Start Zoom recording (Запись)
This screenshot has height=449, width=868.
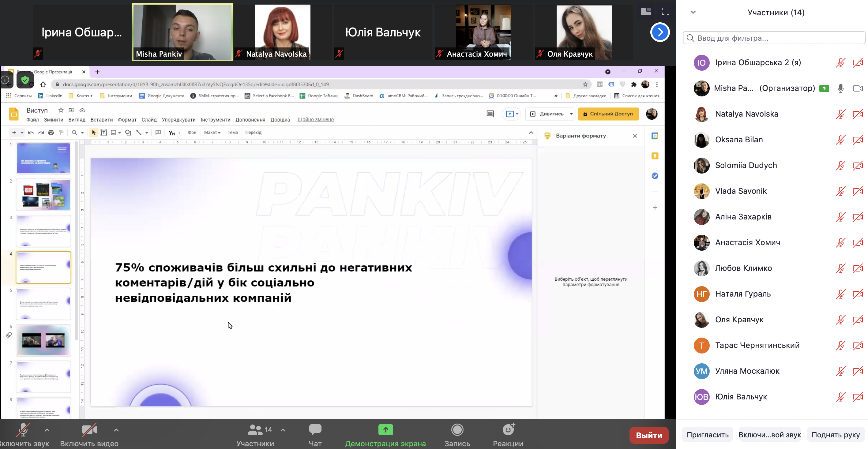(x=457, y=435)
